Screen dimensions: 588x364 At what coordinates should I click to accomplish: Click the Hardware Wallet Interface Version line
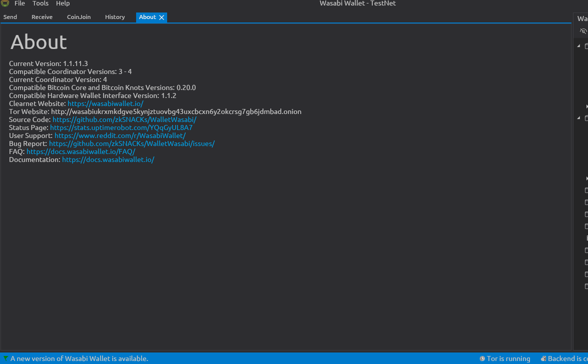click(93, 95)
